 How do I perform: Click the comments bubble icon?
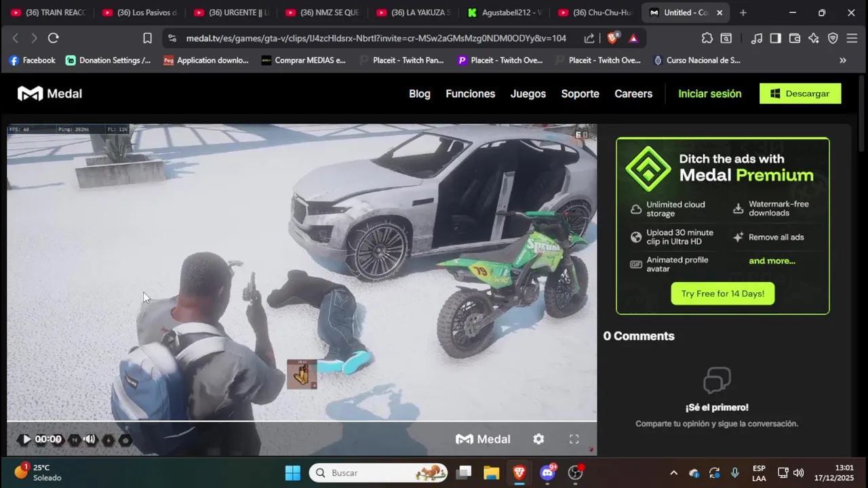[717, 380]
